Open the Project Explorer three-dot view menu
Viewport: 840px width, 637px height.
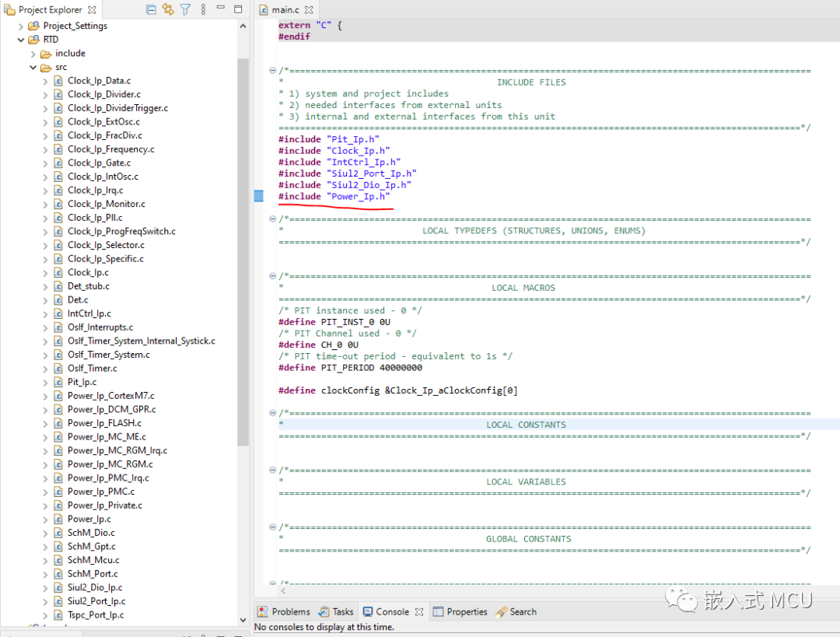(x=202, y=10)
